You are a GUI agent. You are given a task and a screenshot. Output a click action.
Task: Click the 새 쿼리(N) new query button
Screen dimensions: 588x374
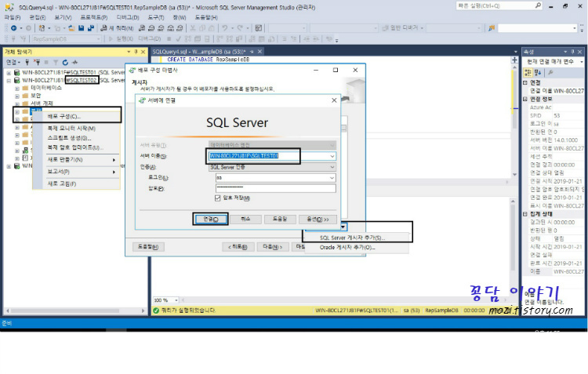tap(117, 28)
